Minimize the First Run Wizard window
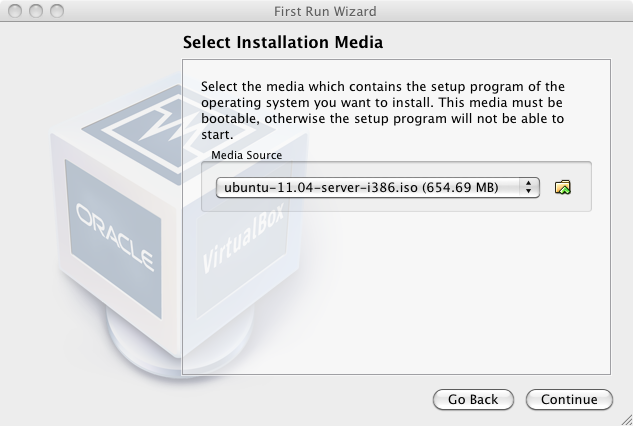Image resolution: width=633 pixels, height=426 pixels. [x=36, y=11]
